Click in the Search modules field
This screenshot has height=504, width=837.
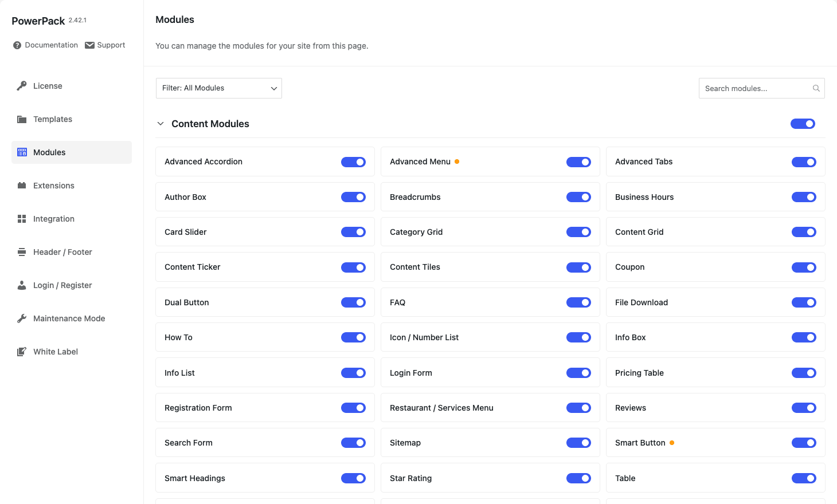[762, 88]
